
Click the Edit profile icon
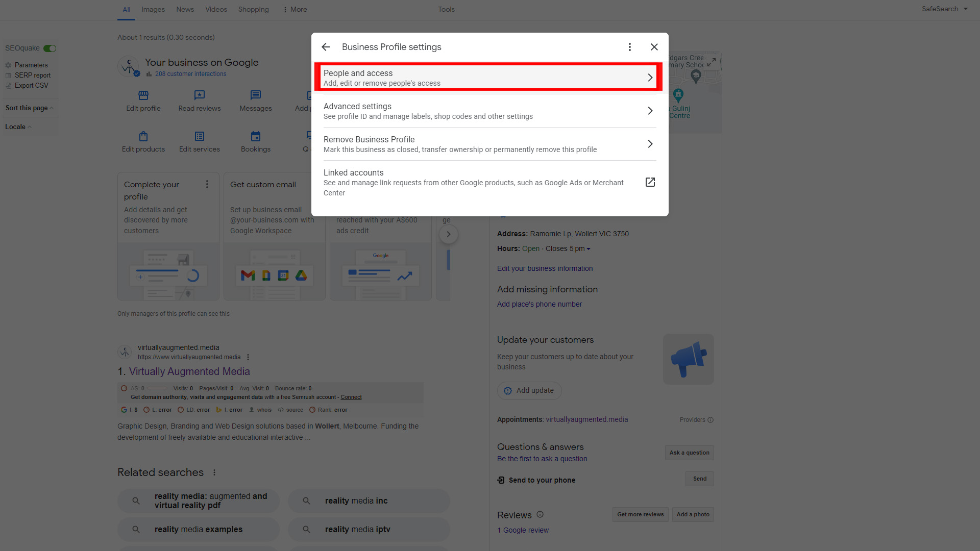(143, 95)
